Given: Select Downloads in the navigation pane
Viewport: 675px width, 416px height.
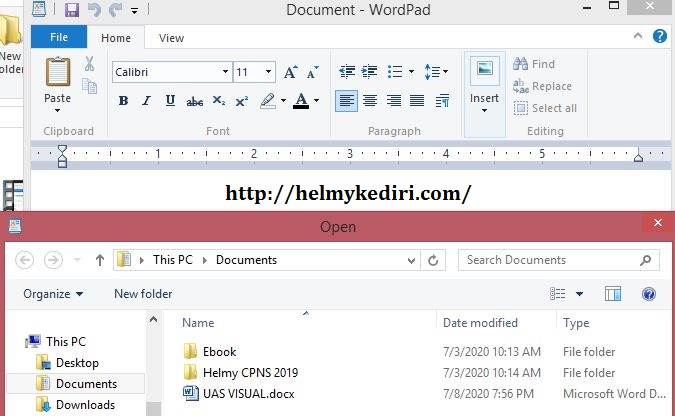Looking at the screenshot, I should pyautogui.click(x=76, y=405).
